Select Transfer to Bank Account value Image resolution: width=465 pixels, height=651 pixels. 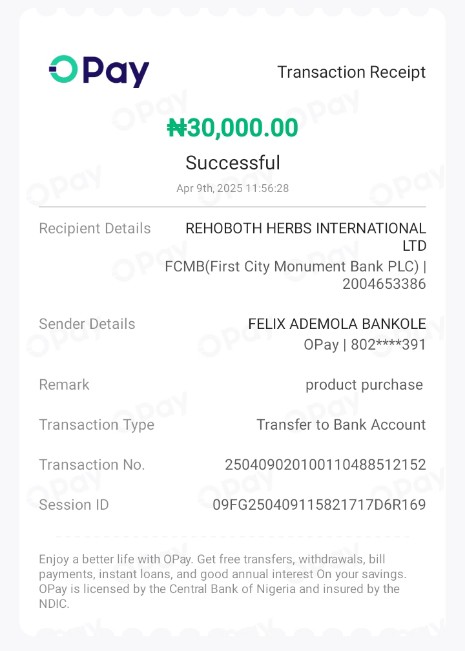pos(341,424)
